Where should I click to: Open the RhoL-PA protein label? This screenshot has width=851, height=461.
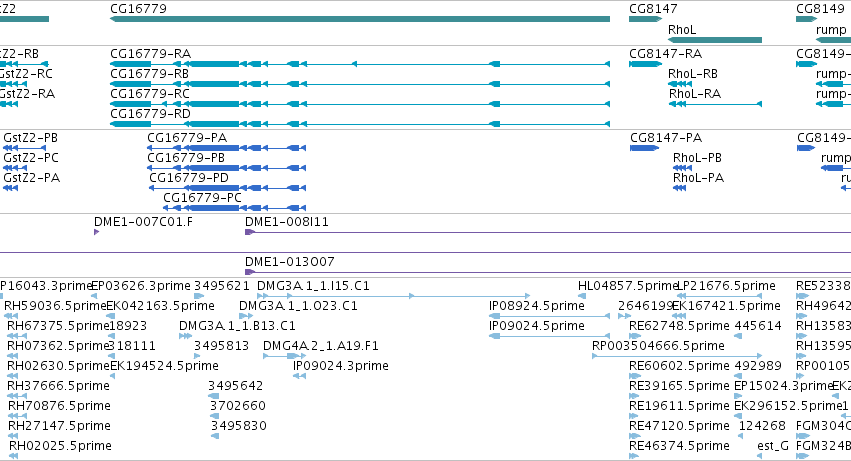pos(698,178)
